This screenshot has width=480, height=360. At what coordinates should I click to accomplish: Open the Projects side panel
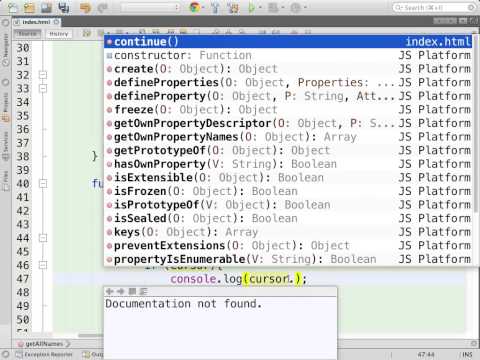[x=5, y=107]
